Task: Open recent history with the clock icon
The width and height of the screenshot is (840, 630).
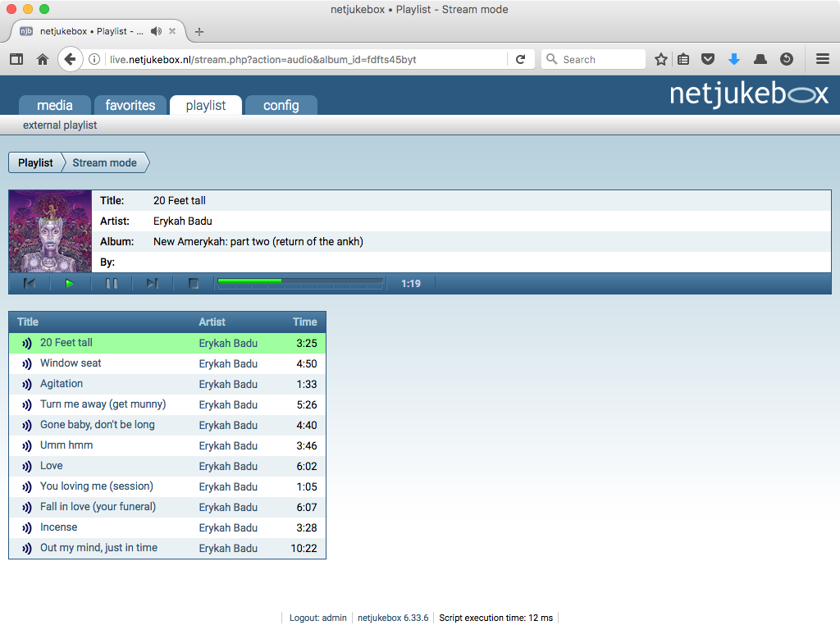Action: [x=786, y=58]
